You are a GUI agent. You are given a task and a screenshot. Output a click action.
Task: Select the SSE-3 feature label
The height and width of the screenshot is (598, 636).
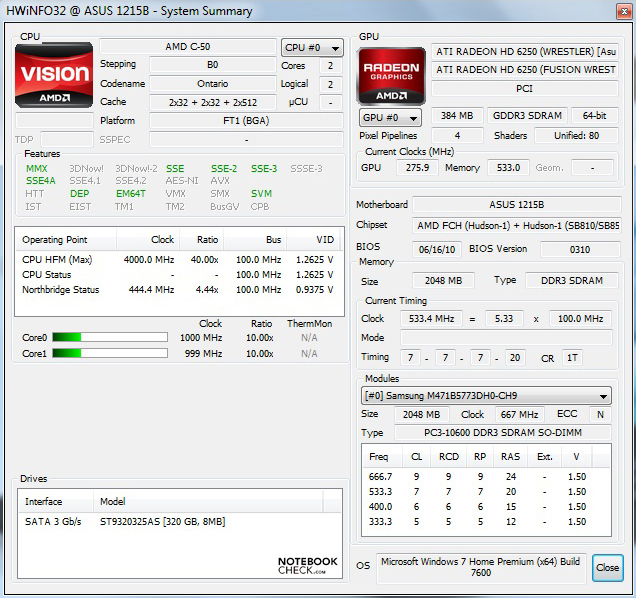(264, 168)
